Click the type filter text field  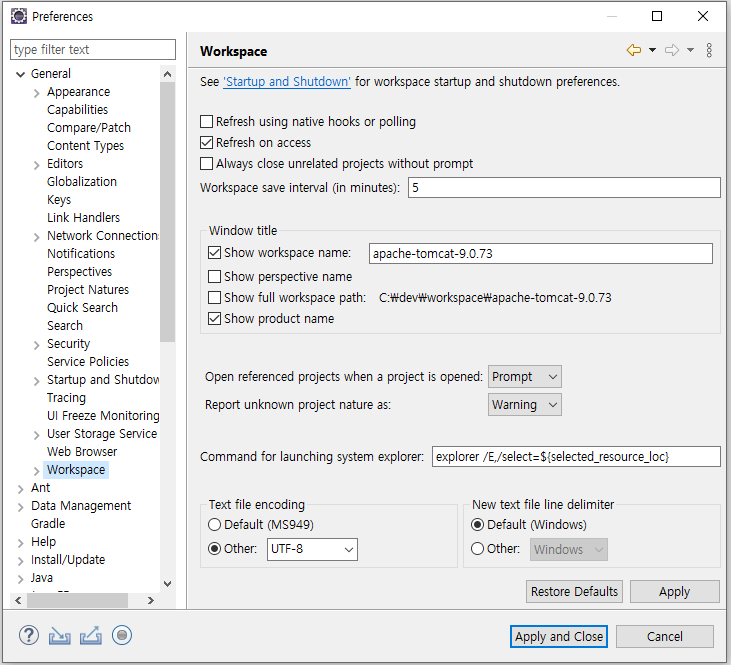coord(93,49)
